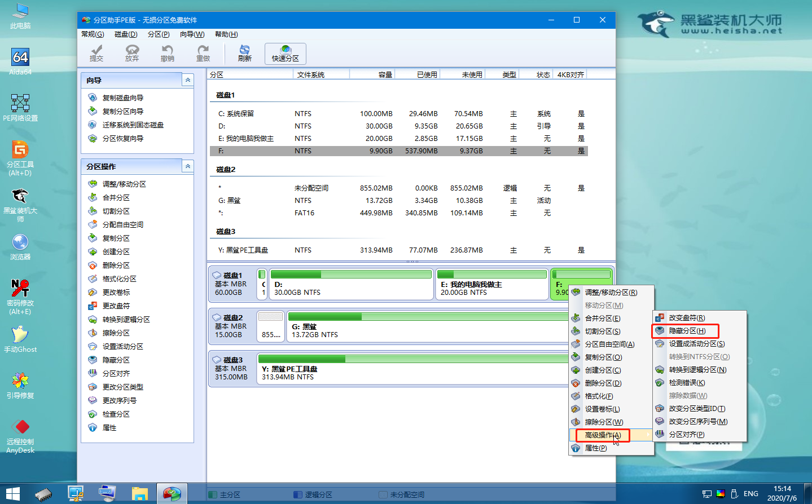Click the 文件系统 column header
Screen dimensions: 812x504
click(x=322, y=74)
